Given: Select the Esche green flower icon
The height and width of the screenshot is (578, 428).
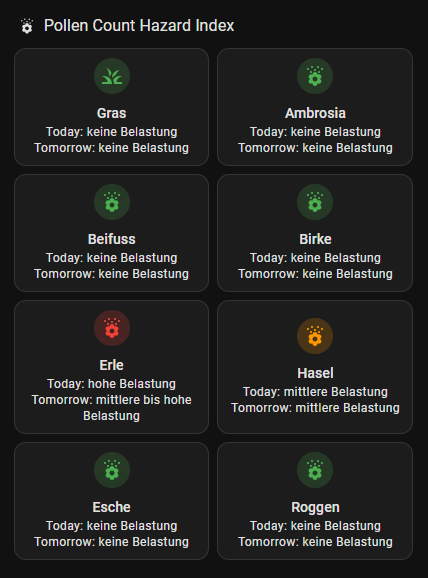Looking at the screenshot, I should pyautogui.click(x=112, y=470).
